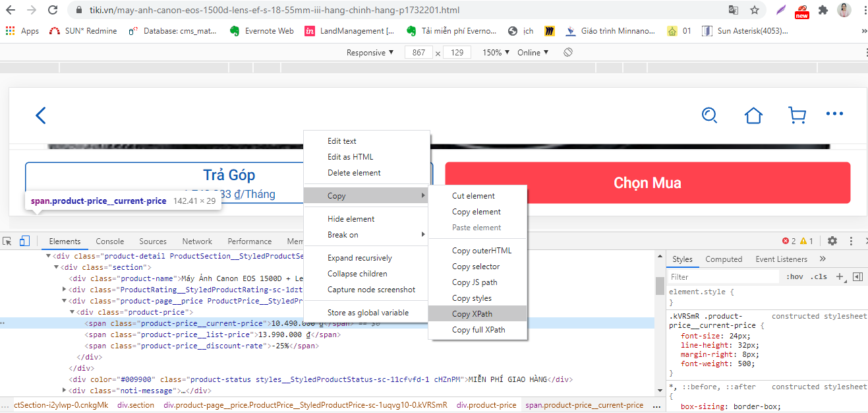Click the viewport width field 867
The width and height of the screenshot is (868, 413).
(x=419, y=53)
